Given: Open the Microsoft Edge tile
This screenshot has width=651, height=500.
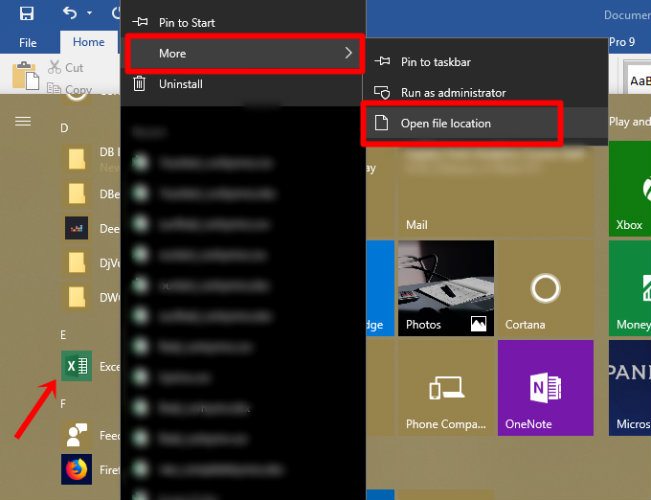Looking at the screenshot, I should (x=380, y=288).
